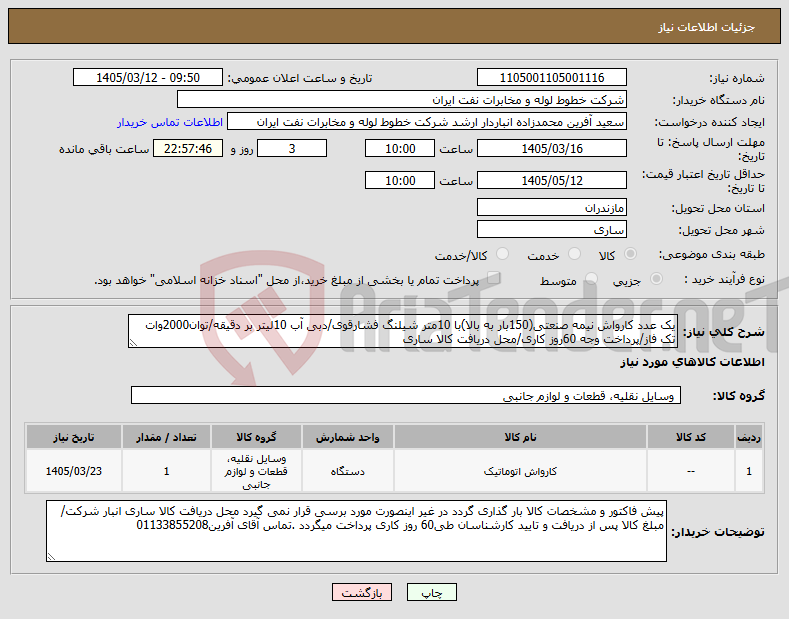Click the جزئیات اطلاعات نیاز page title
Image resolution: width=789 pixels, height=619 pixels.
click(x=706, y=27)
